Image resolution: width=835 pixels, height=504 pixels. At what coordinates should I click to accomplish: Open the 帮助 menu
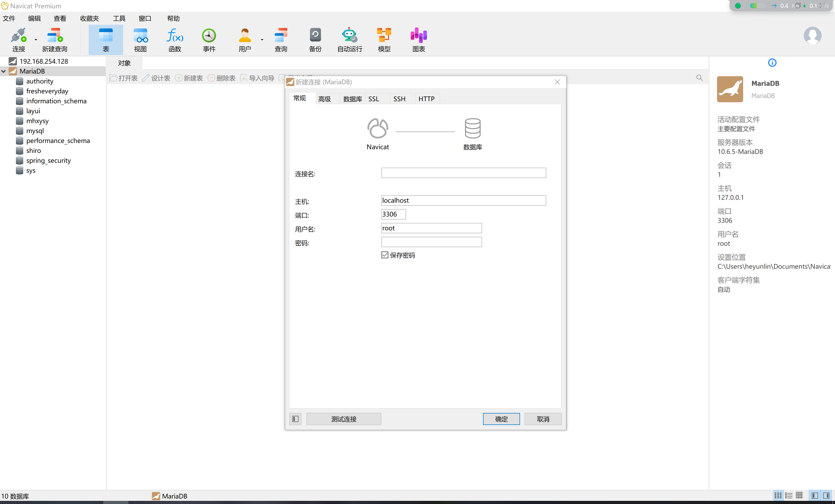173,18
